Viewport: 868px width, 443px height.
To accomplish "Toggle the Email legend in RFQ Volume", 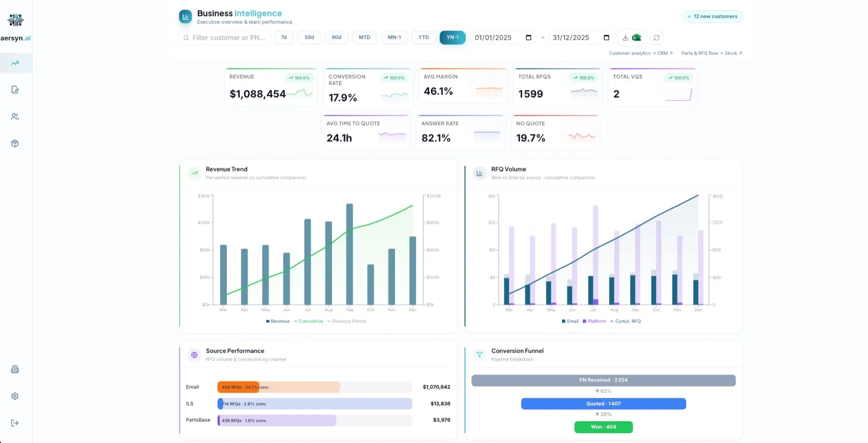I will point(570,321).
